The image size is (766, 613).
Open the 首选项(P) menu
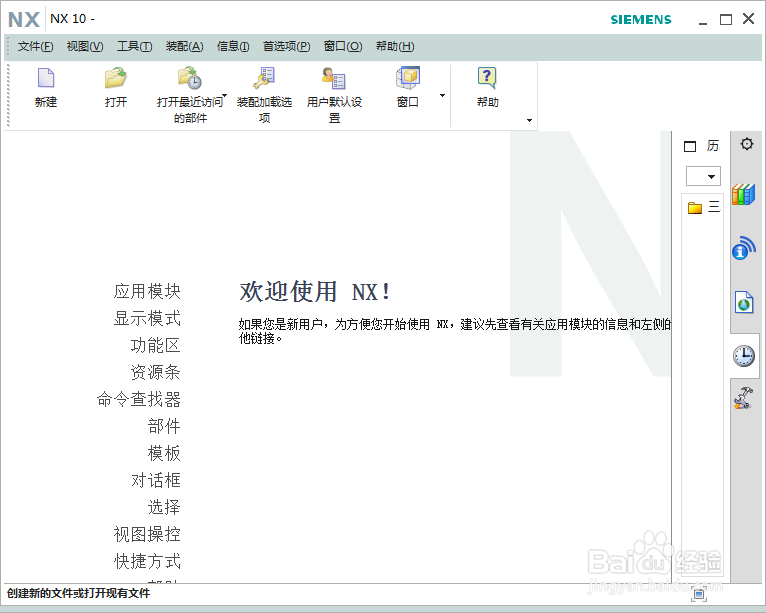tap(286, 46)
